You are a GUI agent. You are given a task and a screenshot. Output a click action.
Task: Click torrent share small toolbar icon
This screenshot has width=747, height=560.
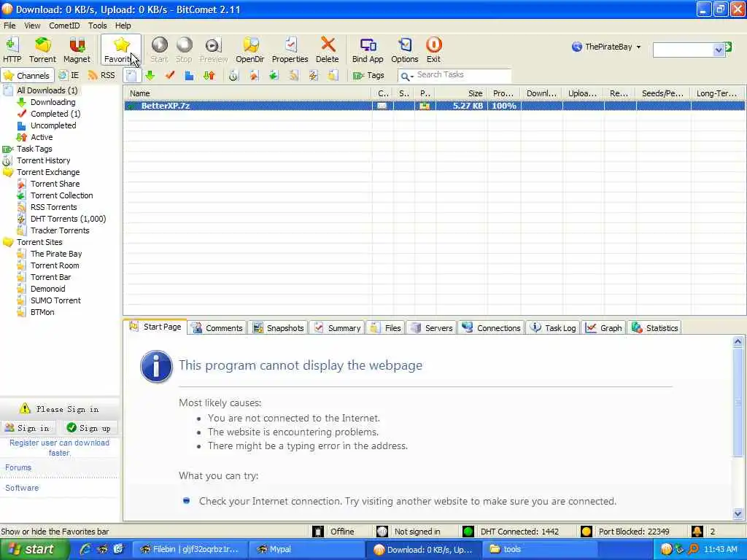[x=254, y=75]
